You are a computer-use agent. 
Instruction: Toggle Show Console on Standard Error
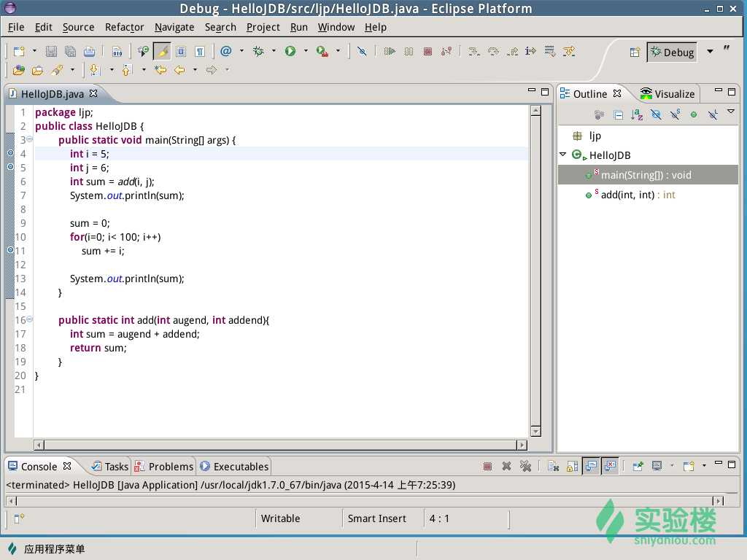[611, 466]
